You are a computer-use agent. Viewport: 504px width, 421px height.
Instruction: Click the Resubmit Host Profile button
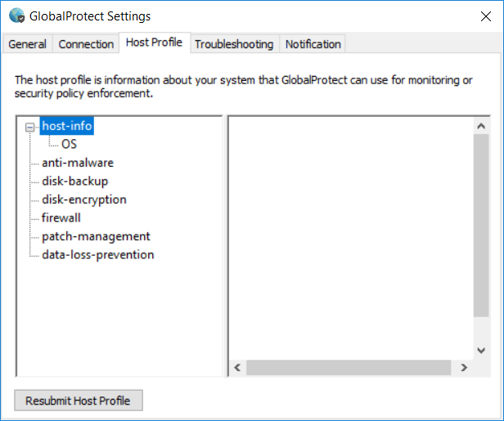[79, 401]
